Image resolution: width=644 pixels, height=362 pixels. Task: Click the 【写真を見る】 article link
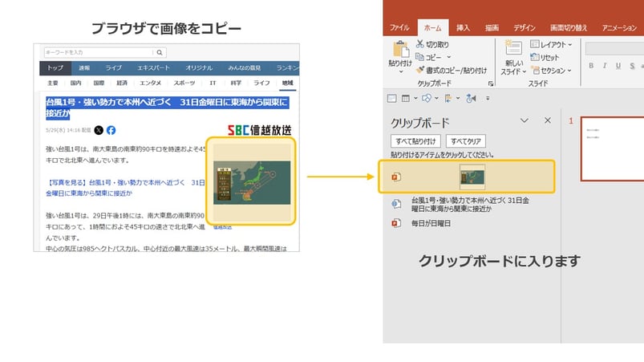[x=125, y=188]
